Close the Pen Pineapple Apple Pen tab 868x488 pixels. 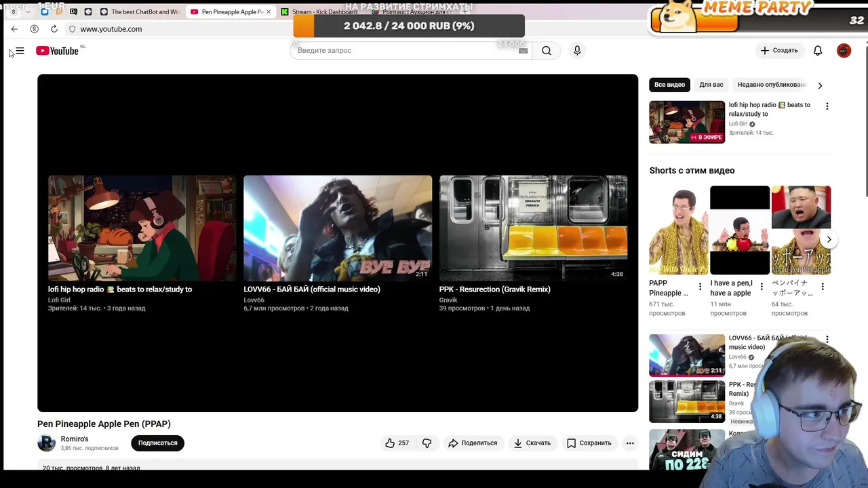(x=269, y=12)
